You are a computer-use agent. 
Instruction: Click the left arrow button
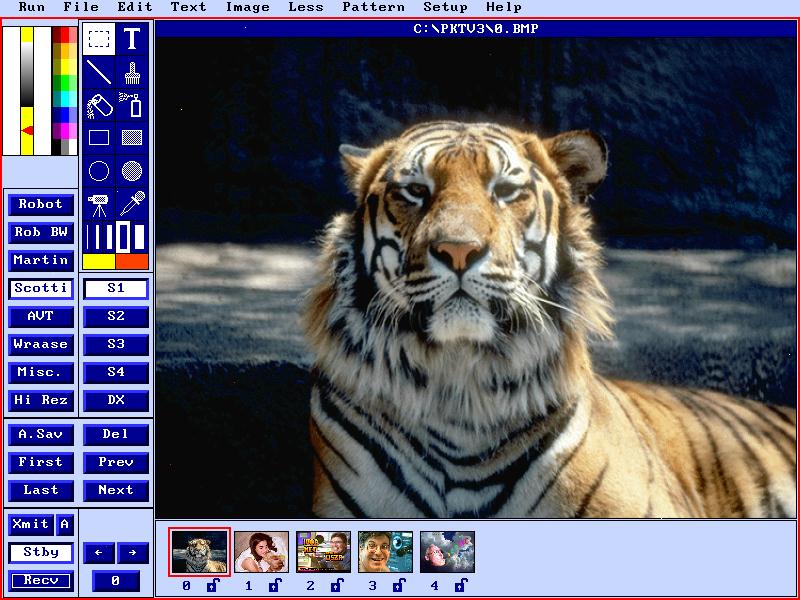[x=98, y=553]
